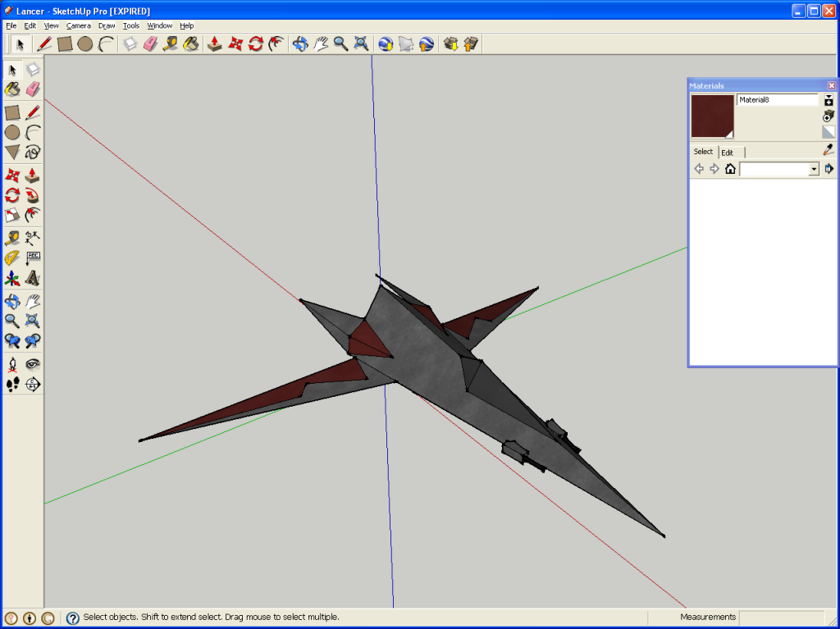Pick the Protractor tool
Viewport: 840px width, 629px height.
click(x=12, y=258)
